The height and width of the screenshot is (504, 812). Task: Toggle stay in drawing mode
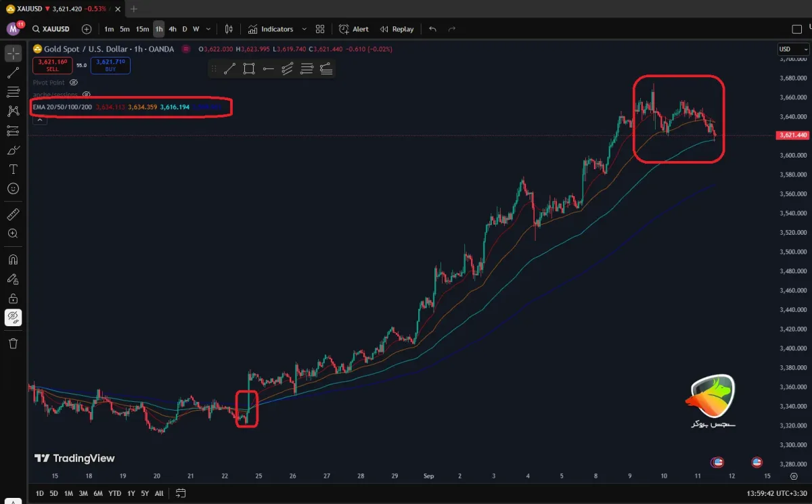point(13,279)
